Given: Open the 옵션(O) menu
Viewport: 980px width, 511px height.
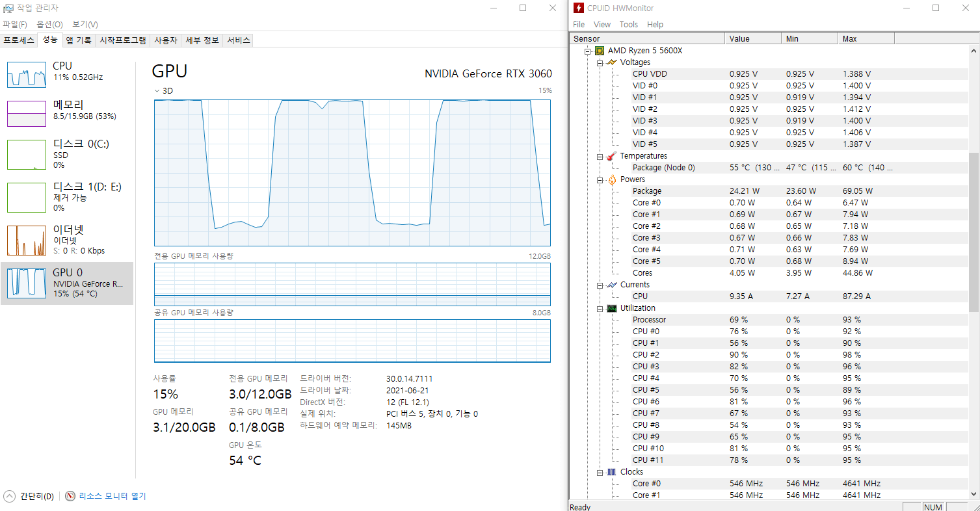Looking at the screenshot, I should [x=49, y=24].
